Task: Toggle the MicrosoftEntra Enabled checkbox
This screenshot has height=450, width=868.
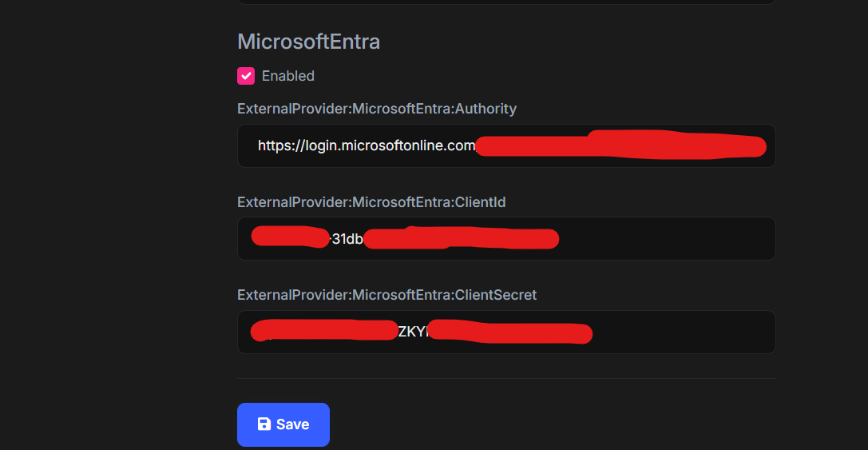Action: (x=246, y=76)
